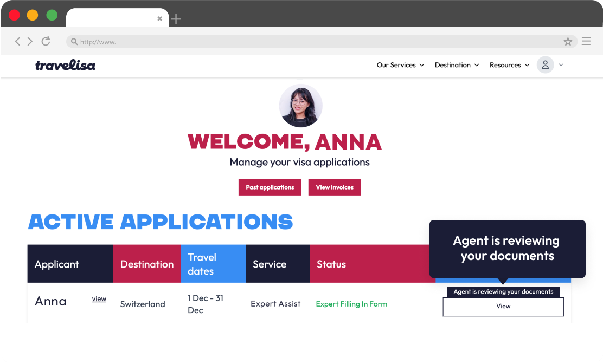Open a new tab with plus icon
This screenshot has width=603, height=364.
click(176, 19)
